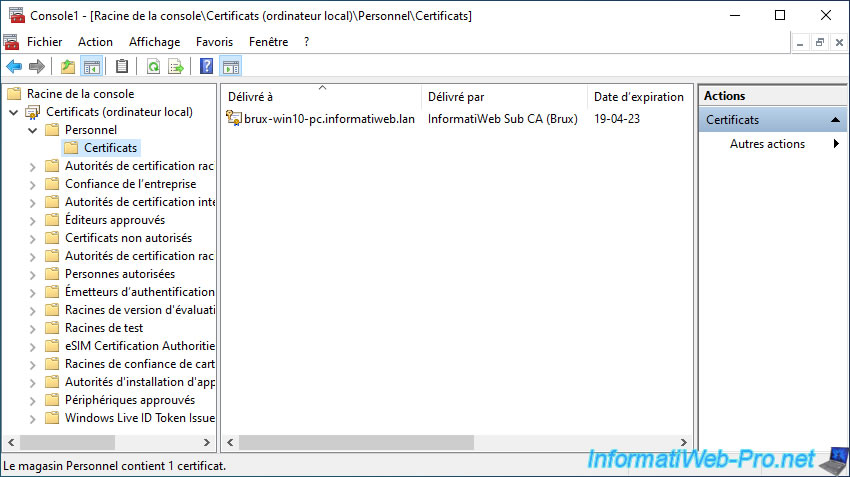Collapse the Certificats (ordinateur local) node

(x=14, y=113)
